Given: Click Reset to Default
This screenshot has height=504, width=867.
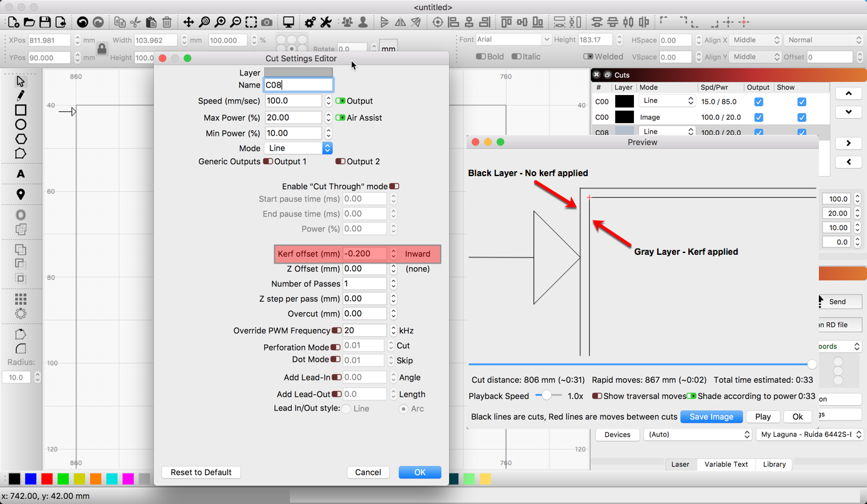Looking at the screenshot, I should [201, 472].
